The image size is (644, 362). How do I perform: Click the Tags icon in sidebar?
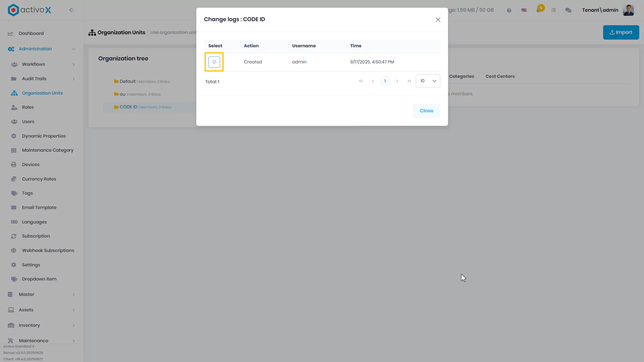pos(14,193)
